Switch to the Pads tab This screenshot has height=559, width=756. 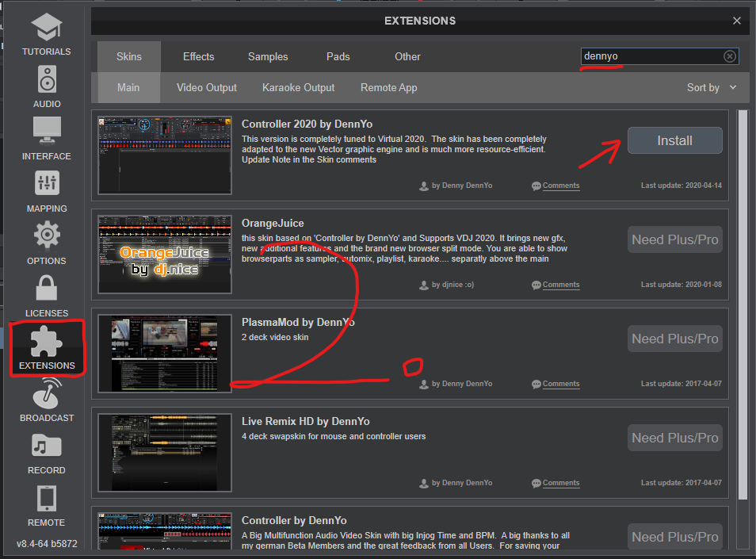coord(338,56)
